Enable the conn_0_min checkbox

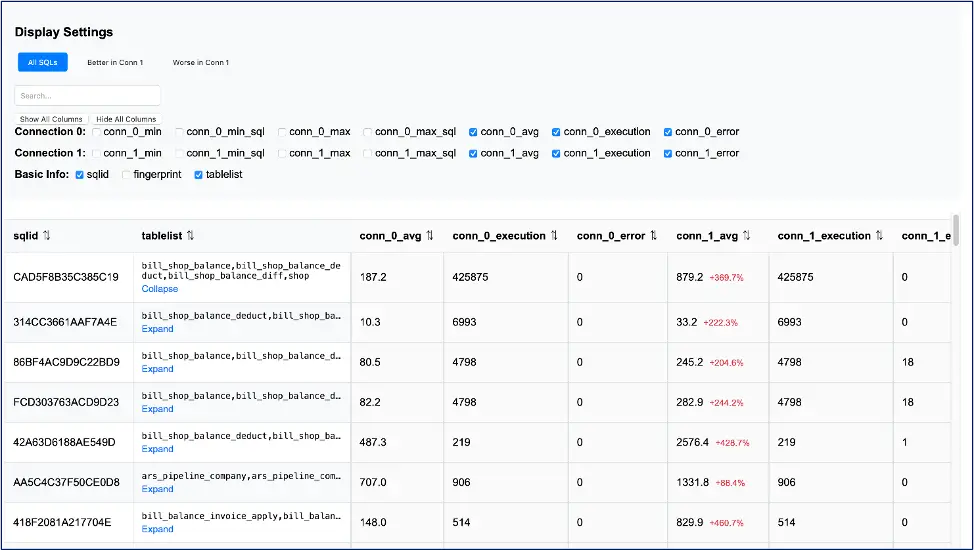[97, 132]
